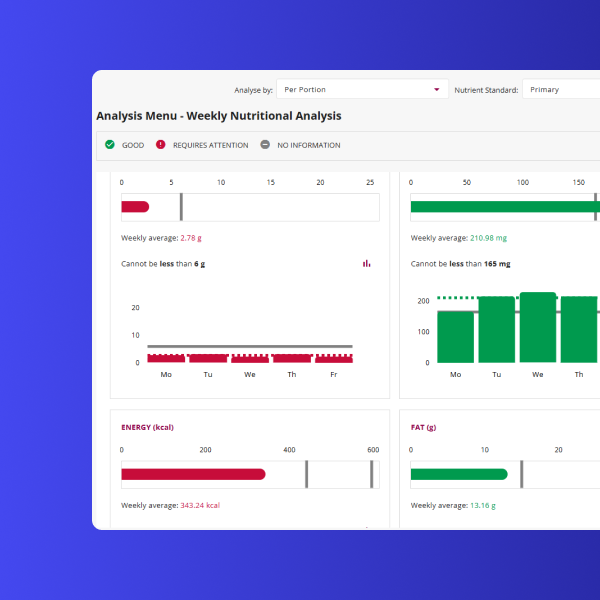Click the red dropdown arrow in Analyse by
The image size is (600, 600).
click(437, 90)
